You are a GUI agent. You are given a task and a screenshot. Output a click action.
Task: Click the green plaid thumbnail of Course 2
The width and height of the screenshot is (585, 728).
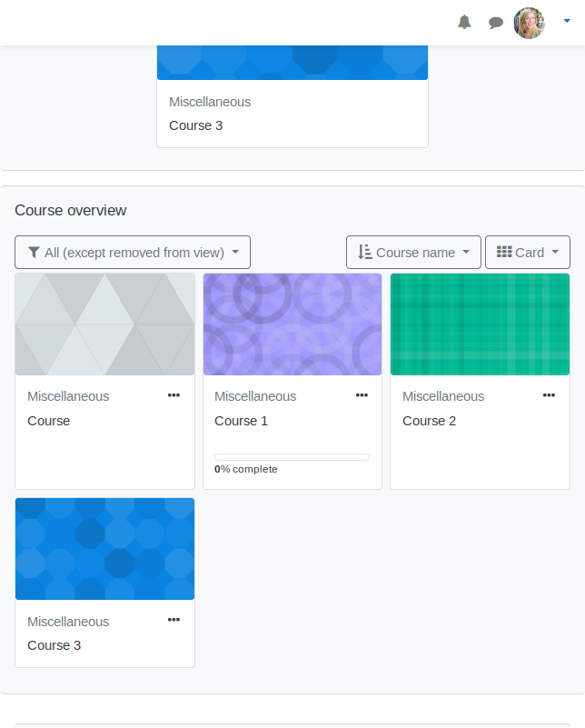(480, 324)
